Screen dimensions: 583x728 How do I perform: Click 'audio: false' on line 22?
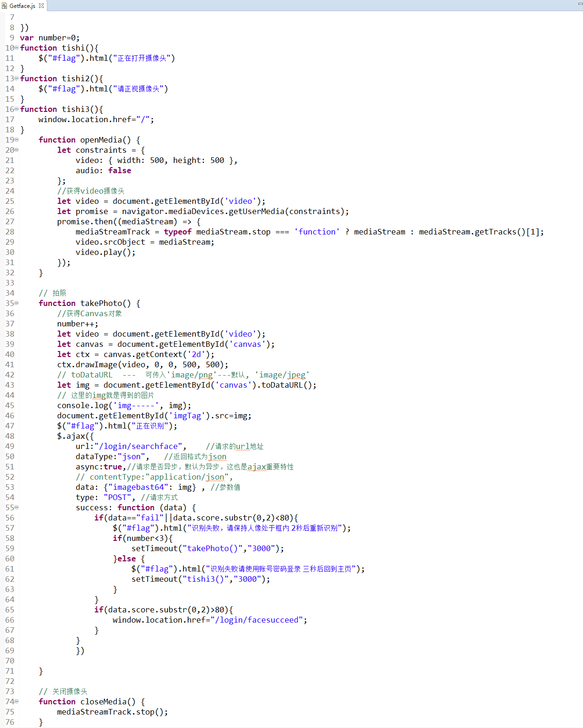(x=104, y=170)
